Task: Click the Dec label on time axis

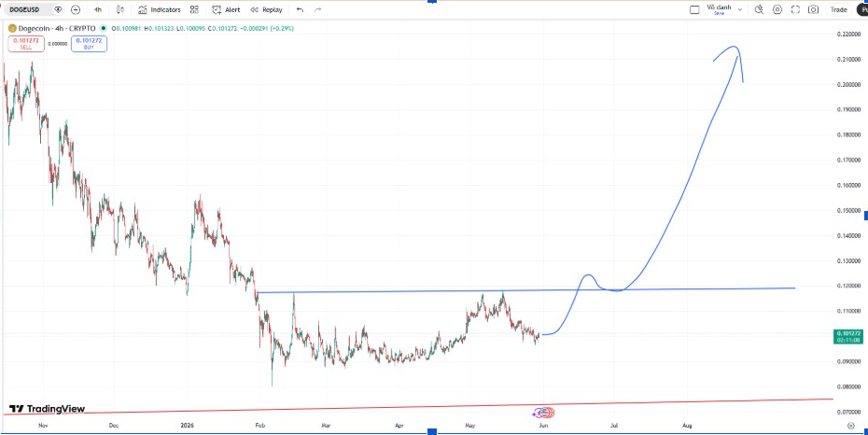Action: pos(114,426)
